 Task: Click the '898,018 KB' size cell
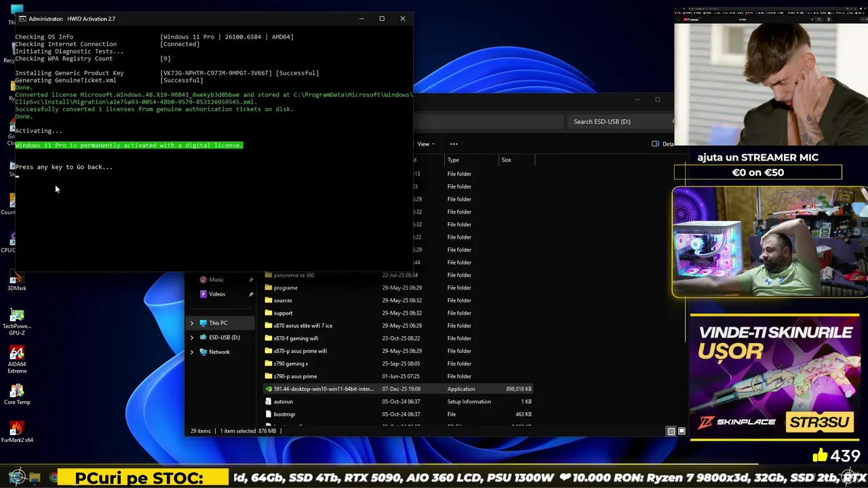click(x=519, y=389)
